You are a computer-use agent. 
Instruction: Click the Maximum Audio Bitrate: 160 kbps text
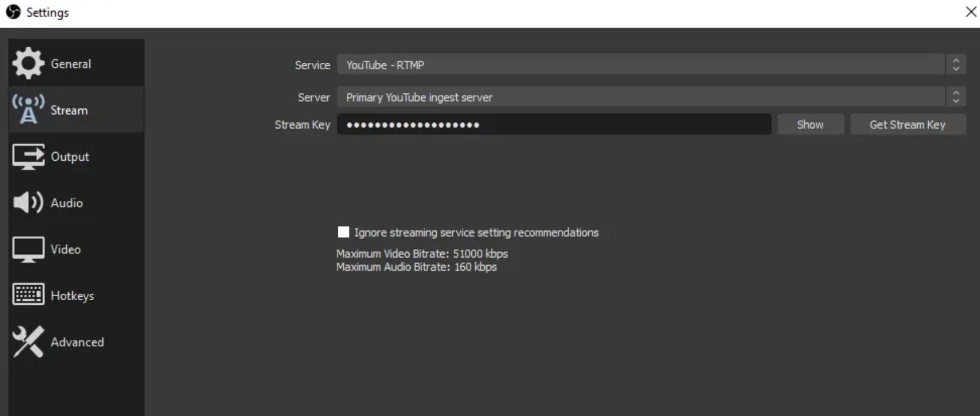click(417, 267)
